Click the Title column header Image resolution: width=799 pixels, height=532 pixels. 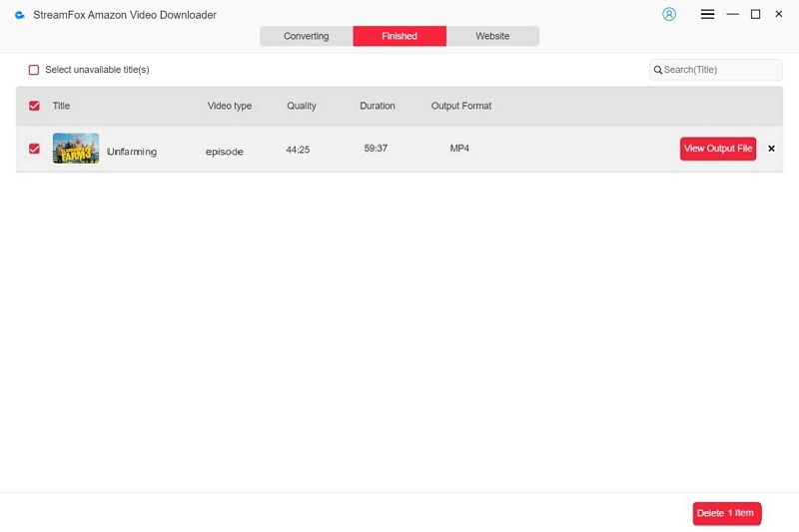click(61, 106)
